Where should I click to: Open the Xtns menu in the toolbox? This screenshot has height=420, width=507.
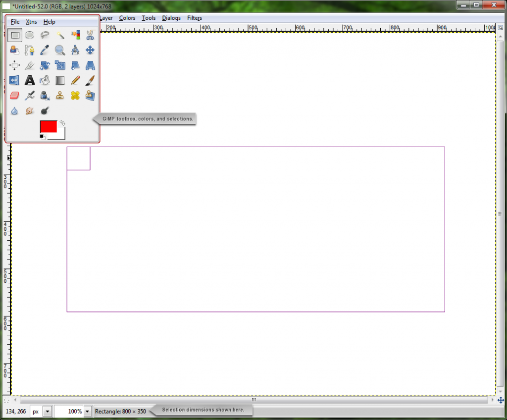pyautogui.click(x=31, y=21)
